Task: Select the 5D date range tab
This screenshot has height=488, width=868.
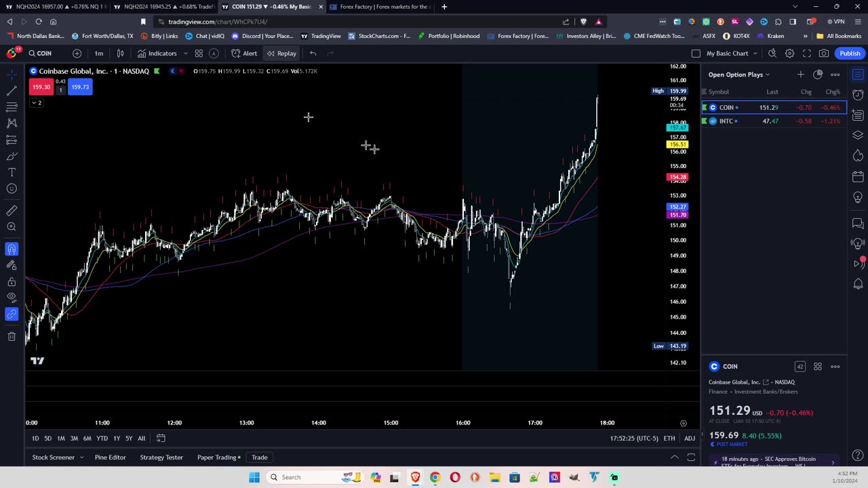Action: coord(47,439)
